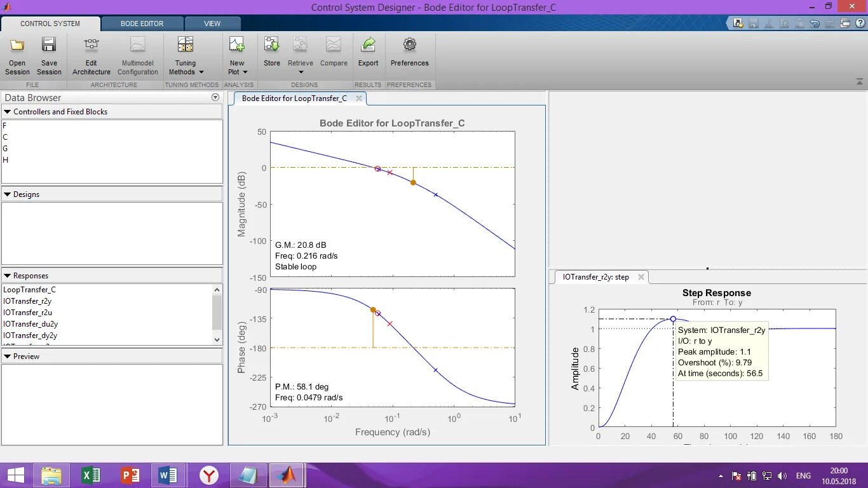The height and width of the screenshot is (488, 868).
Task: Click the quick-access Save icon
Action: [754, 24]
